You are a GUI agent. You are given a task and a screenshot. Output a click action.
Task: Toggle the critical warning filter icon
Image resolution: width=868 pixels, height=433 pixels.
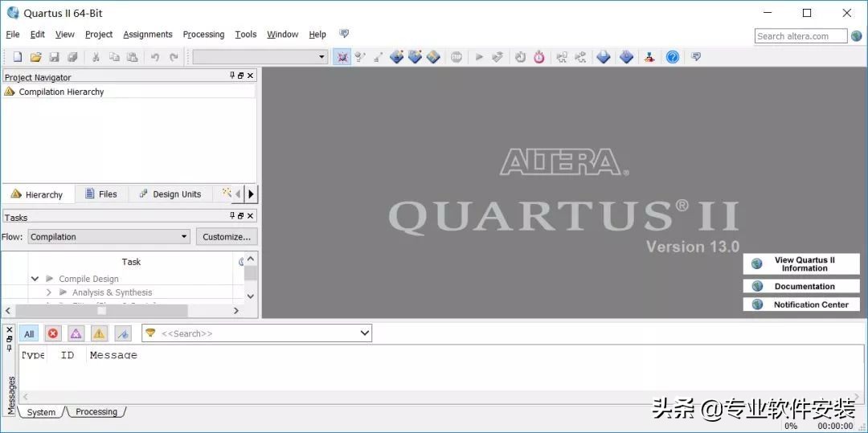pos(76,333)
